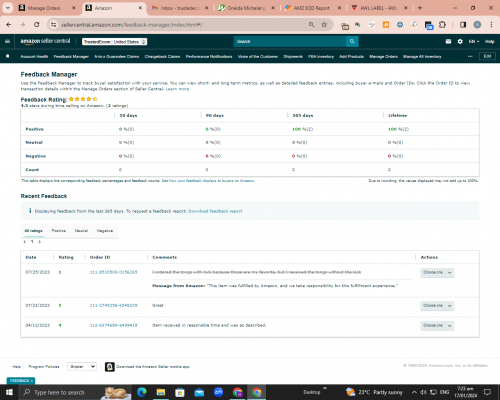Open Chrome three-dot menu

491,25
